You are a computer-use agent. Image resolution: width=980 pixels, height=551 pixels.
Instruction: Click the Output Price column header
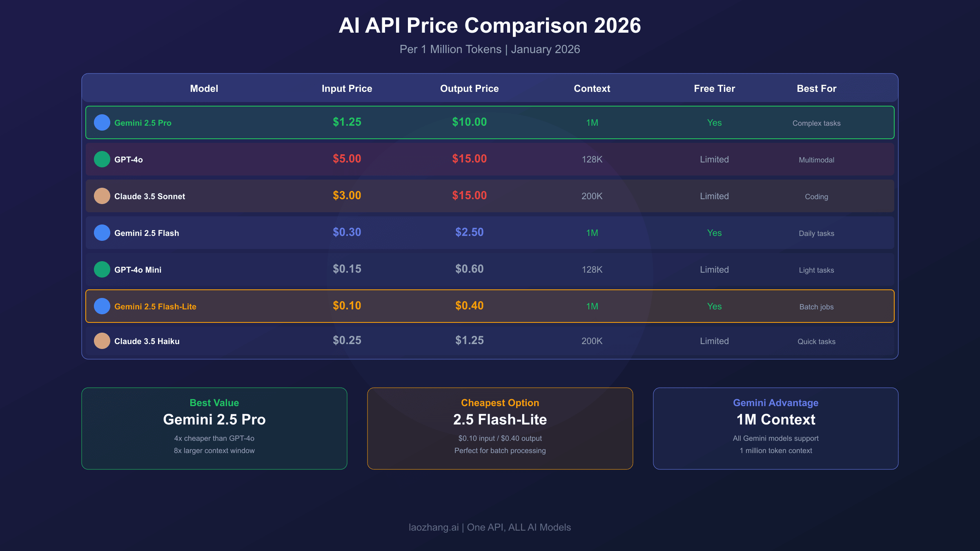pos(469,89)
